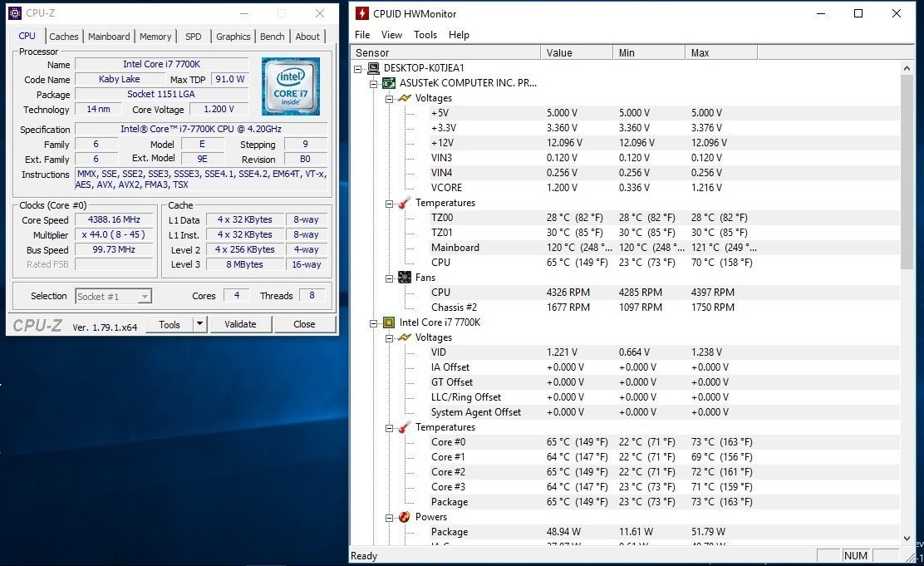The image size is (924, 566).
Task: Click the HWMonitor title bar lightning icon
Action: pos(361,13)
